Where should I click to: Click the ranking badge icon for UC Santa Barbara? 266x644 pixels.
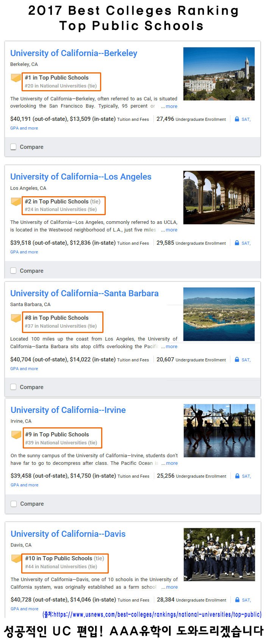pyautogui.click(x=16, y=318)
